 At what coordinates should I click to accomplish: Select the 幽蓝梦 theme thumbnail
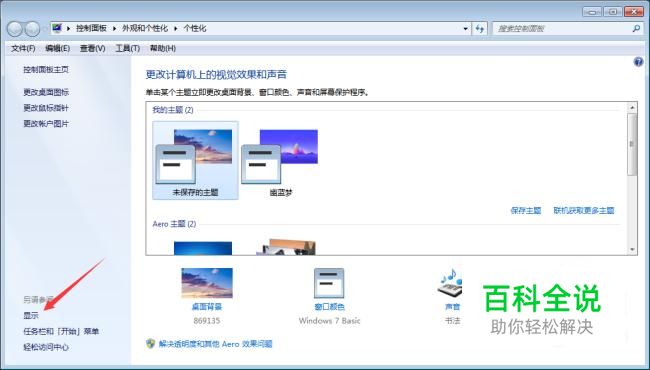281,160
